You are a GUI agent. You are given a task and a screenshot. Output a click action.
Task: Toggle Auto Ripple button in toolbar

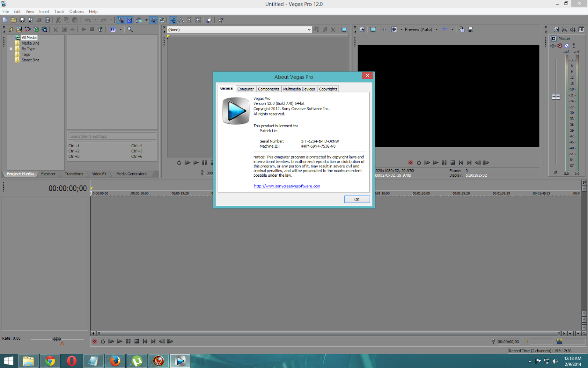coord(139,20)
